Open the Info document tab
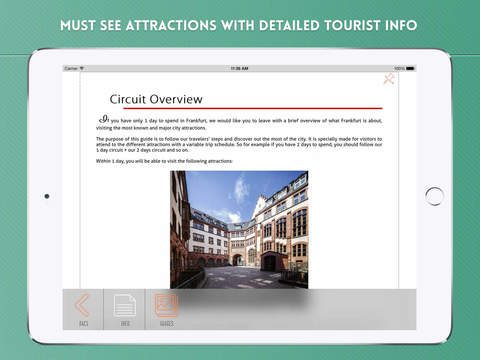This screenshot has width=480, height=360. pos(125,309)
